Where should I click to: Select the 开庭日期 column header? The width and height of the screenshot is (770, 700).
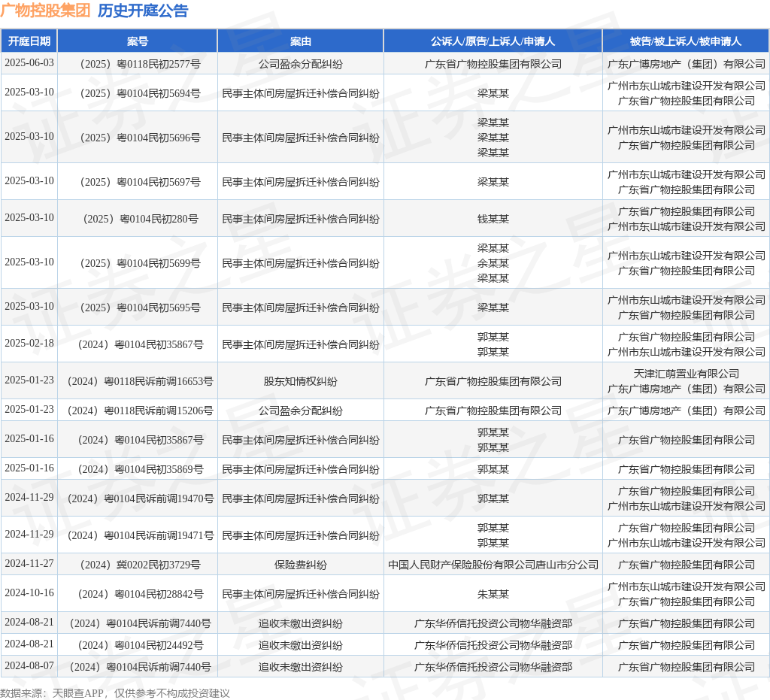29,41
